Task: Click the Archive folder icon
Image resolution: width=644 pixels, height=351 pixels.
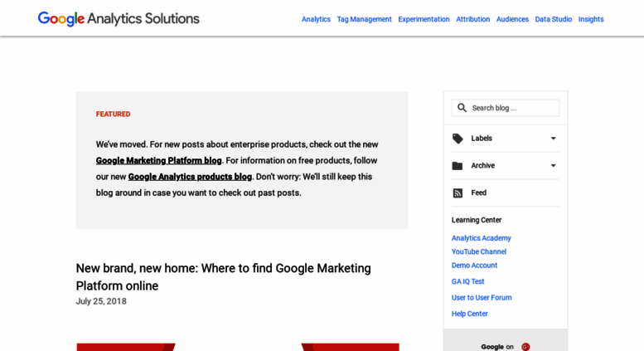Action: (458, 166)
